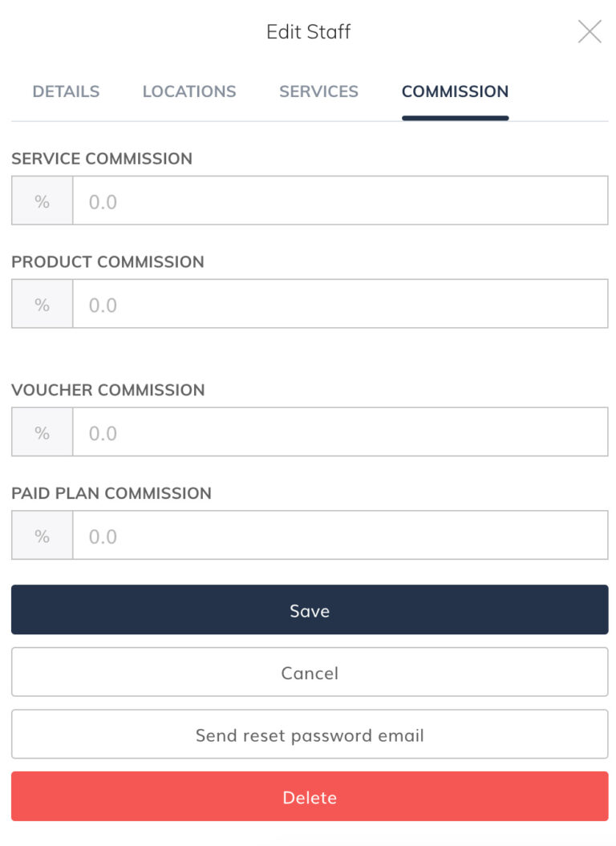The image size is (616, 846).
Task: Click the VOUCHER COMMISSION heading
Action: [x=107, y=390]
